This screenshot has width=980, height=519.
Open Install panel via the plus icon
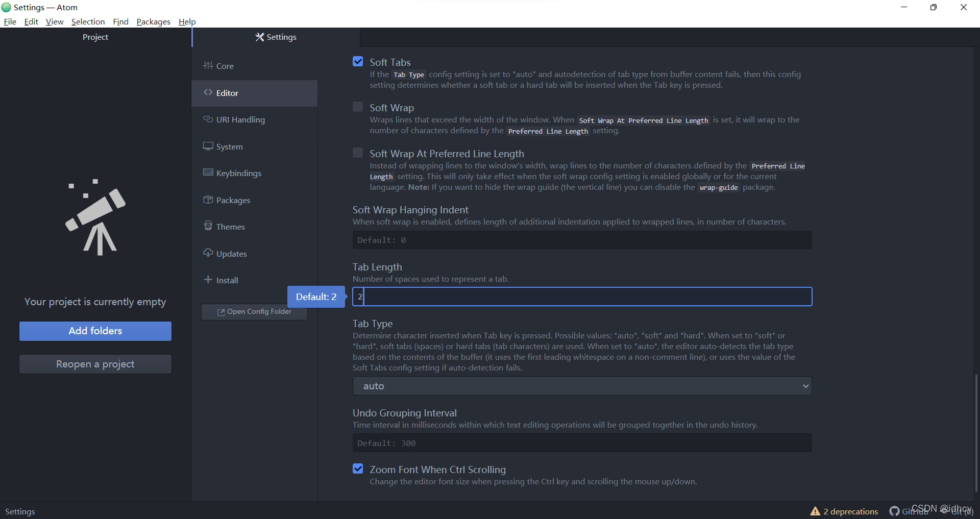208,280
